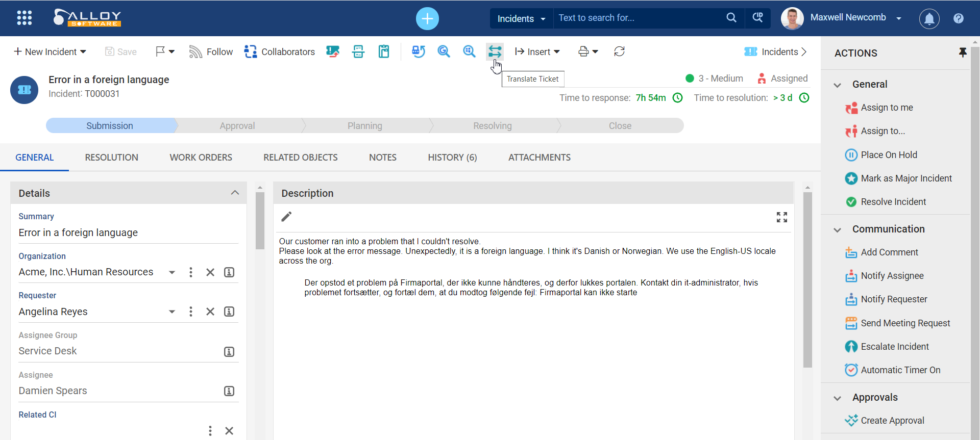Open the Incidents search scope dropdown
The width and height of the screenshot is (980, 440).
[521, 19]
